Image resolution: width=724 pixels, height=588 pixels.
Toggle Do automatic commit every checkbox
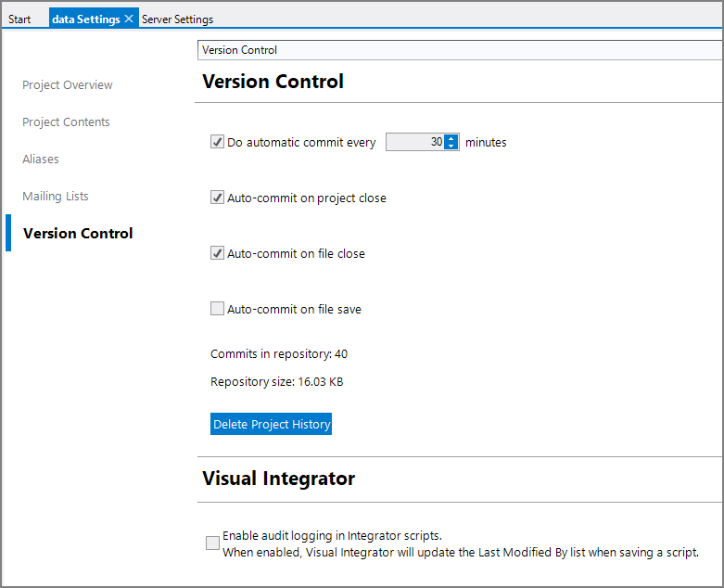coord(217,142)
